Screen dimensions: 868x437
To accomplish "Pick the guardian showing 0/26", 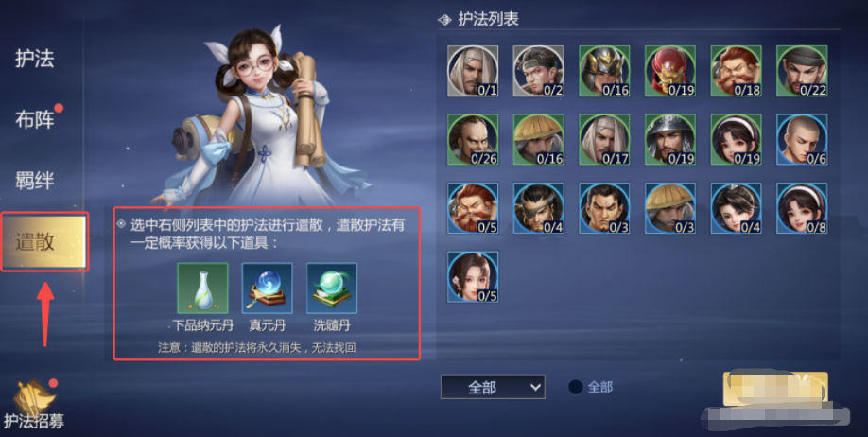I will pyautogui.click(x=473, y=140).
